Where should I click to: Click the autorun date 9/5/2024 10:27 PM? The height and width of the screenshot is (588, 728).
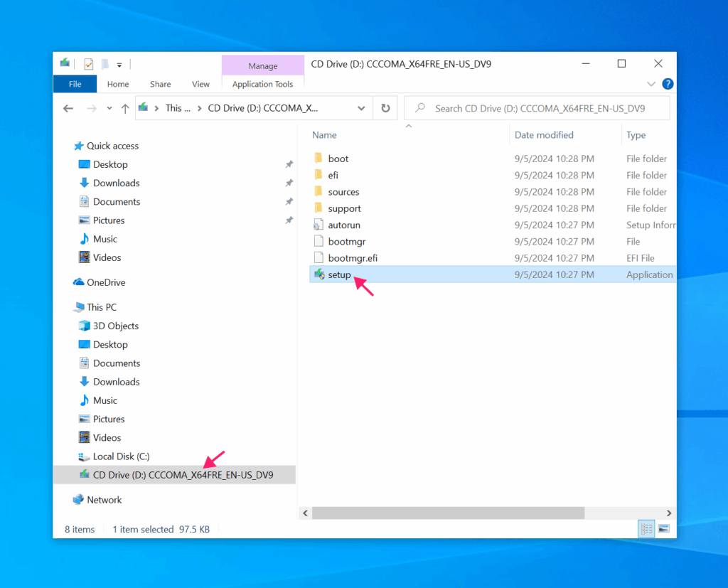click(554, 225)
